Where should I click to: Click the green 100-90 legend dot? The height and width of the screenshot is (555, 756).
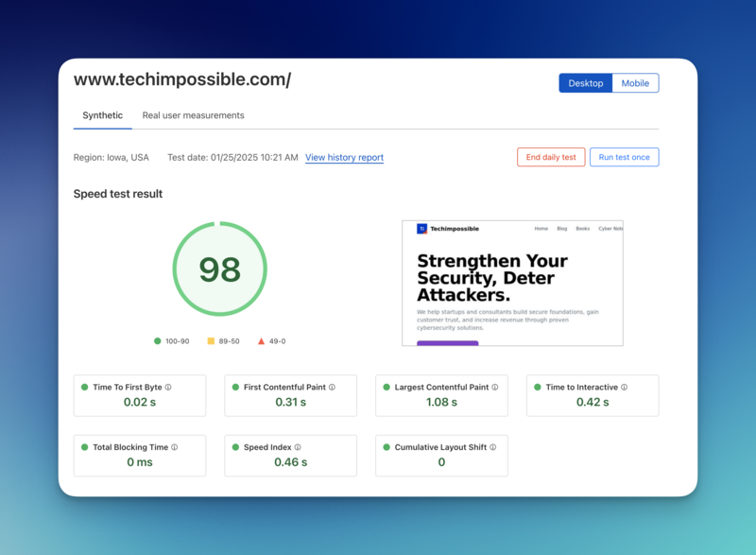(158, 341)
